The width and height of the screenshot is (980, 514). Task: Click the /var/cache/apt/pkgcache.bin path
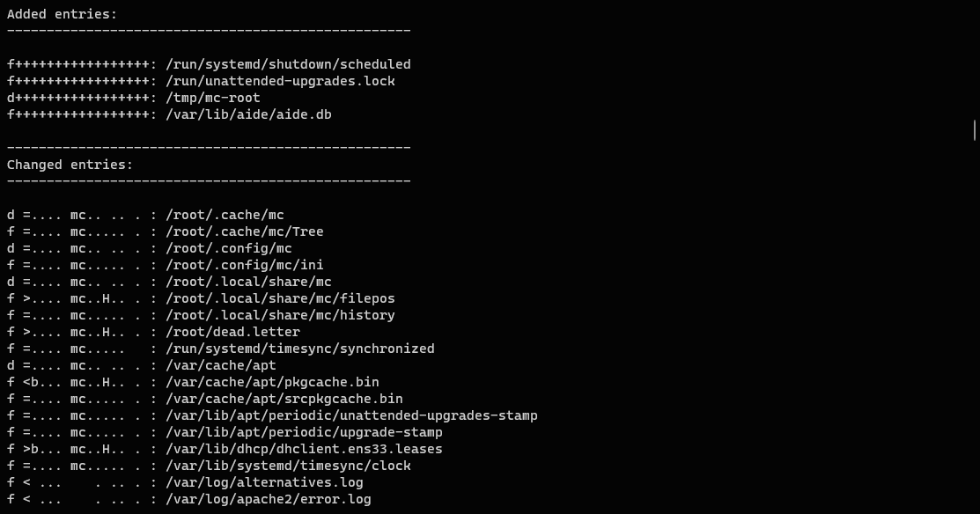tap(272, 382)
